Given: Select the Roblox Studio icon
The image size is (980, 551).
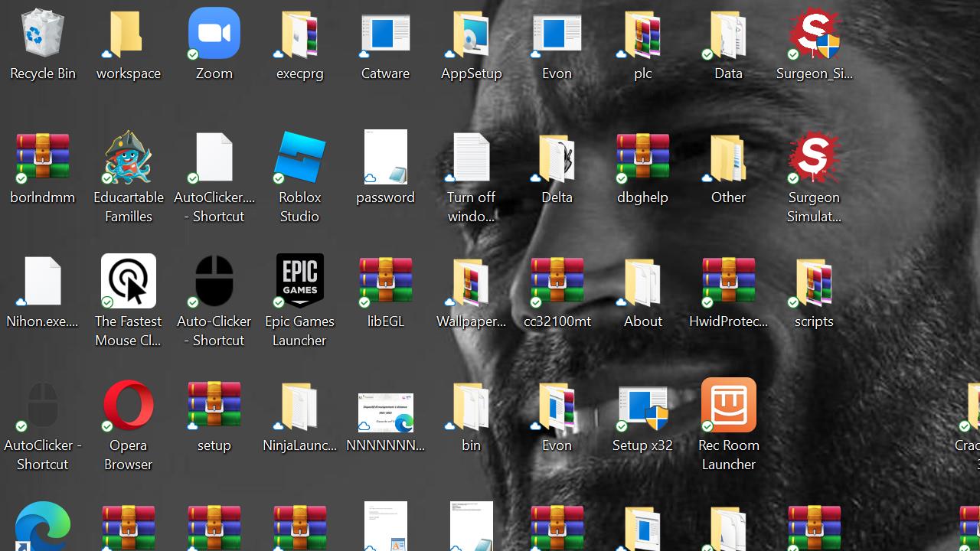Looking at the screenshot, I should [299, 158].
